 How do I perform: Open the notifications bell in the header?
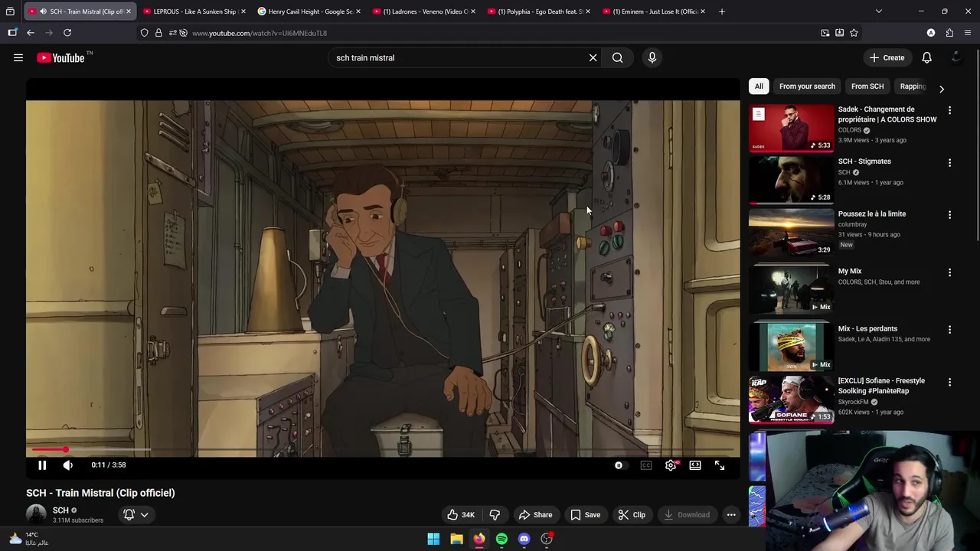click(926, 57)
